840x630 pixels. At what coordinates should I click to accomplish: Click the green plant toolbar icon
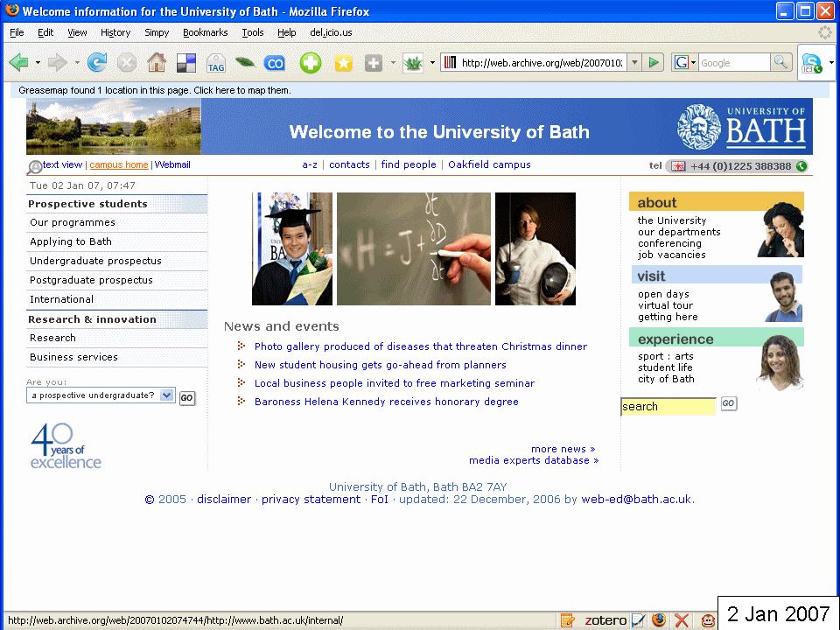pyautogui.click(x=413, y=63)
